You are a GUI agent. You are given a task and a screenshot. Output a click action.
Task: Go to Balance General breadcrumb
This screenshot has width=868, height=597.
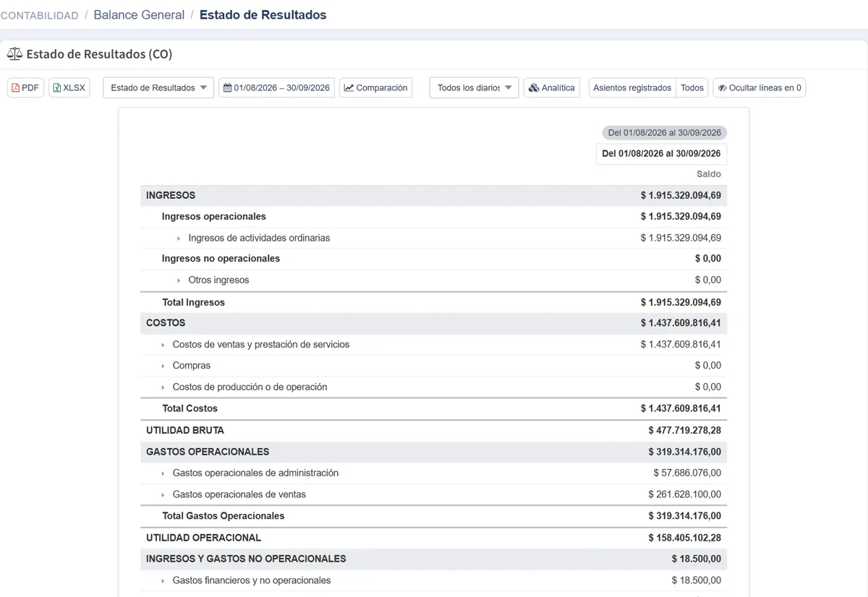139,14
